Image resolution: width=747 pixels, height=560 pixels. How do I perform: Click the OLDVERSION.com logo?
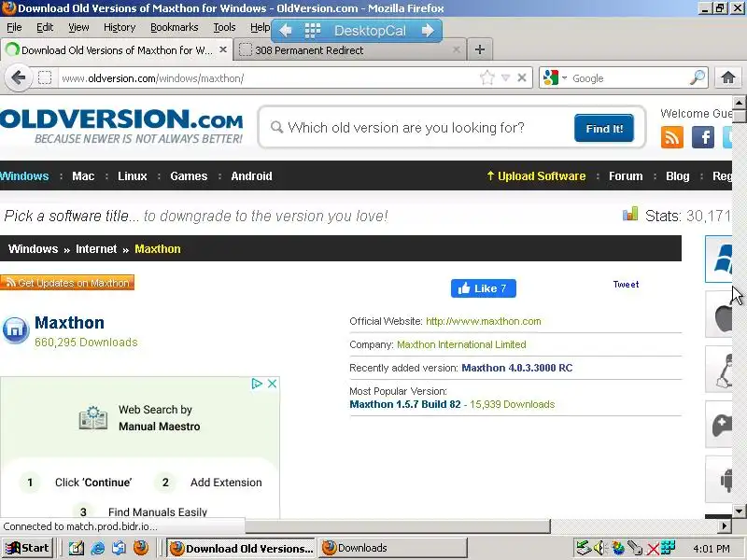tap(121, 126)
